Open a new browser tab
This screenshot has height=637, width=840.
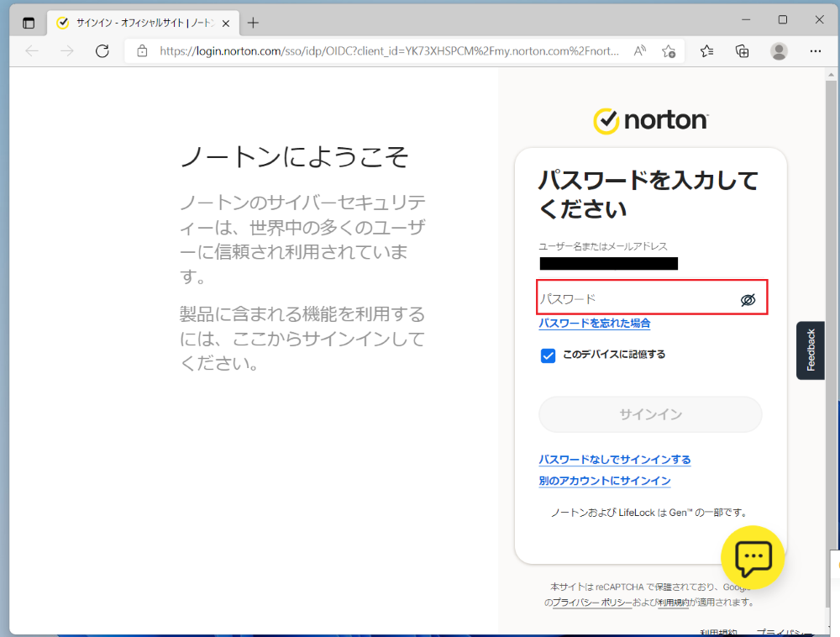pos(253,23)
